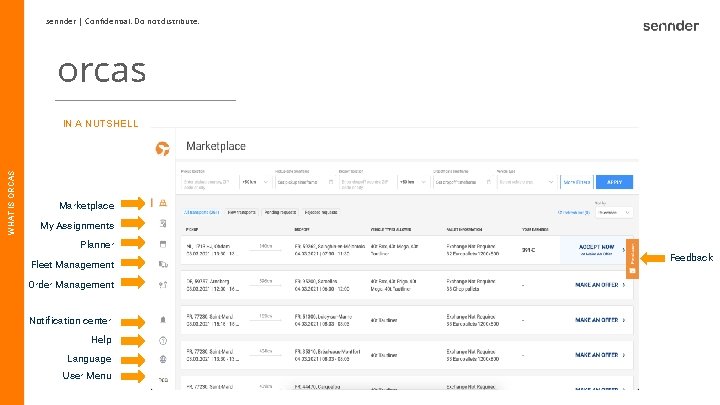Click MAKE AN OFFER on the 133km row
The height and width of the screenshot is (405, 720).
pyautogui.click(x=597, y=320)
